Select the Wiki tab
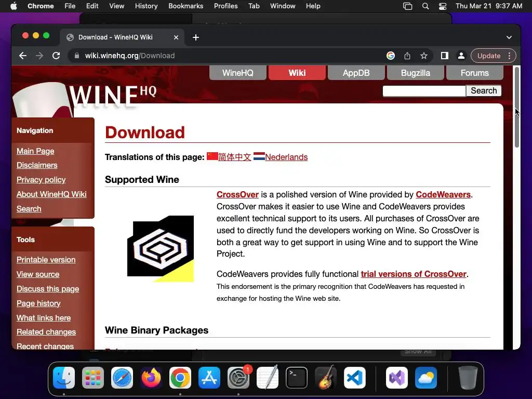Viewport: 532px width, 399px height. [297, 73]
